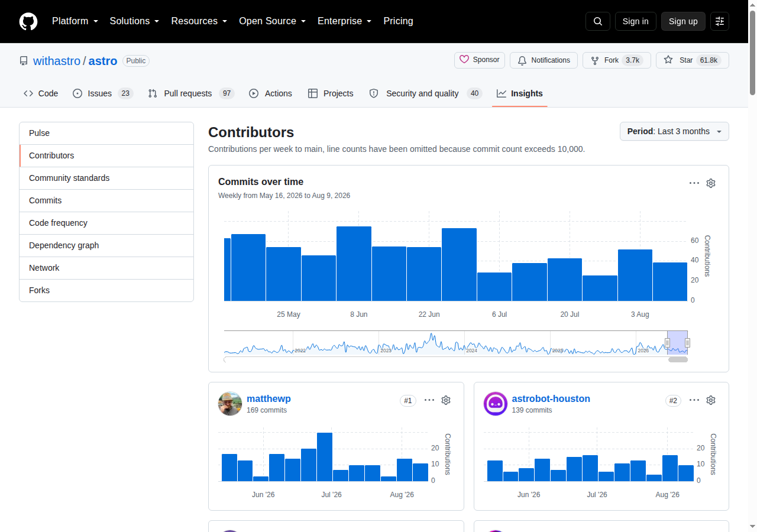Expand the Enterprise menu
757x532 pixels.
[345, 21]
